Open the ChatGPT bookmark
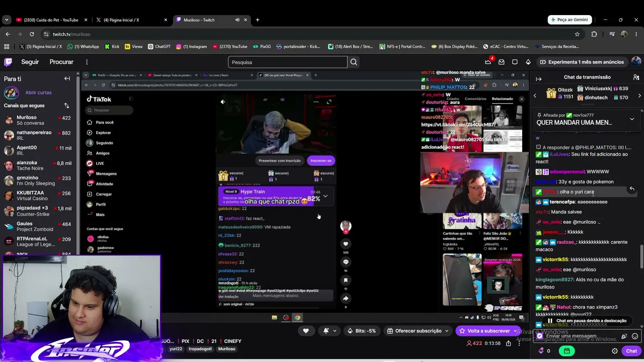Viewport: 644px width, 362px height. pos(159,46)
